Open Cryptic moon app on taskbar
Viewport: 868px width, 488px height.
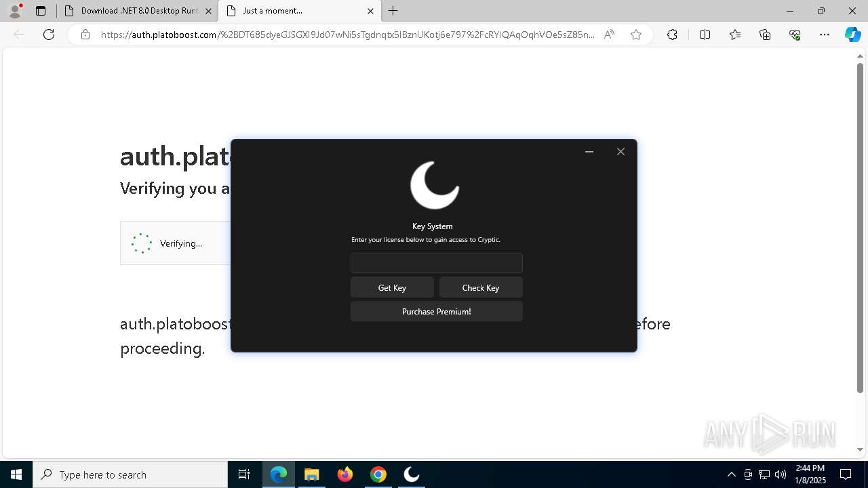click(x=412, y=474)
